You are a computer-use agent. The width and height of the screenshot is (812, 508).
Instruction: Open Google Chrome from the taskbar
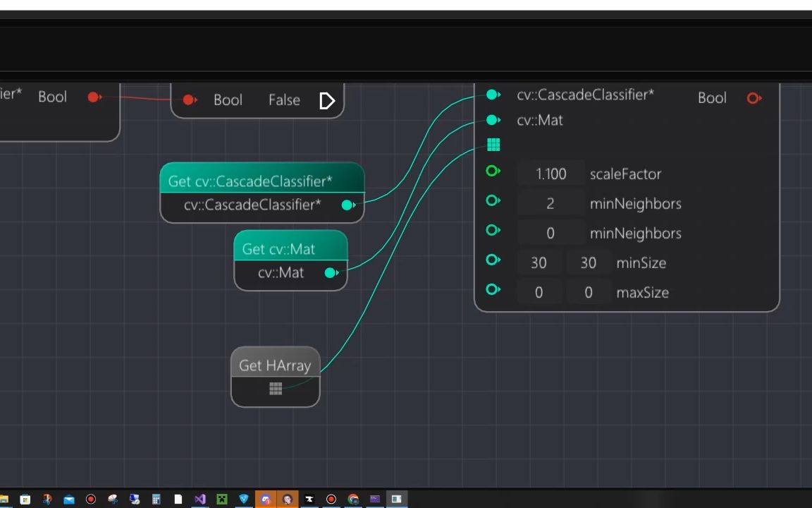coord(353,500)
